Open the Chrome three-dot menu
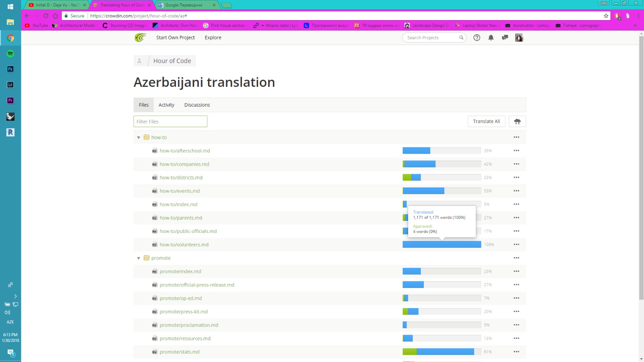The image size is (644, 362). 638,16
